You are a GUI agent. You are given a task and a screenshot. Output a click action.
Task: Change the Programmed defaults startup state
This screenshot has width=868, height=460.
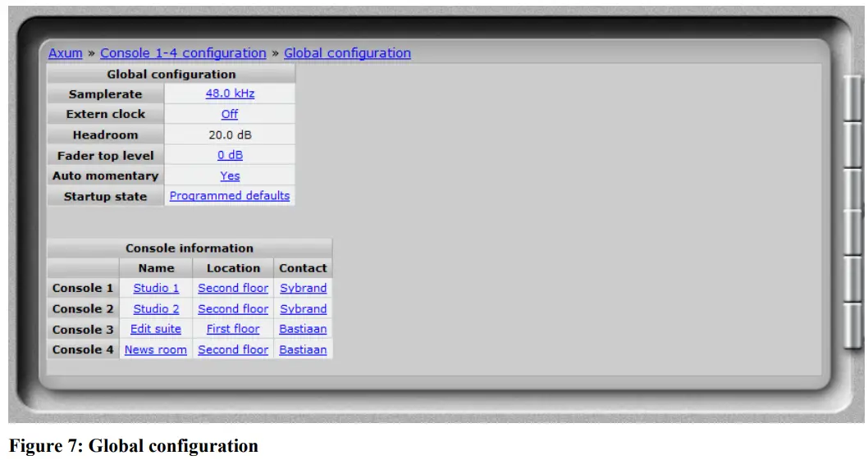230,196
